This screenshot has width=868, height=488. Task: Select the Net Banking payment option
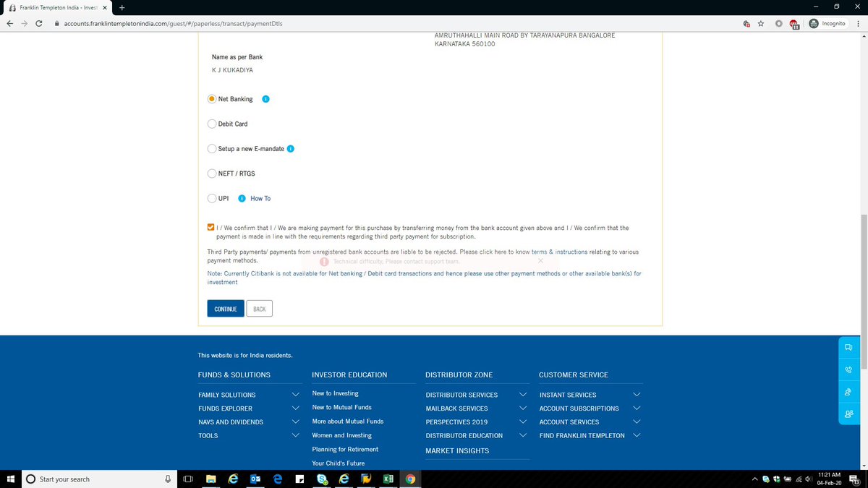[212, 99]
